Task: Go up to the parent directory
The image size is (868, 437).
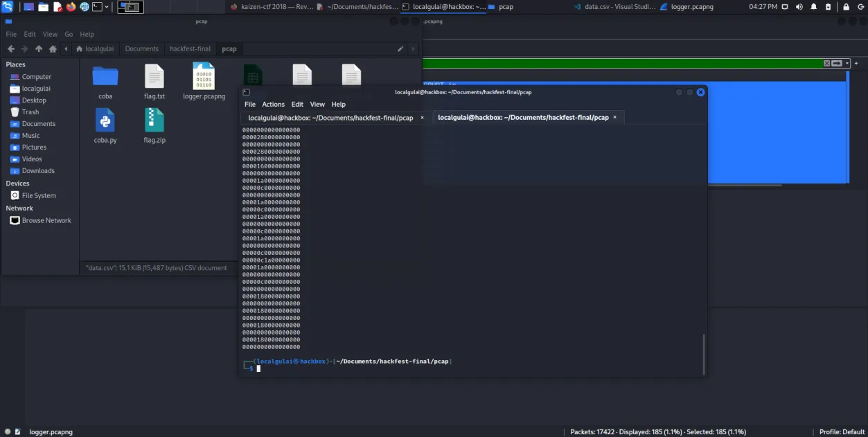Action: [x=39, y=49]
